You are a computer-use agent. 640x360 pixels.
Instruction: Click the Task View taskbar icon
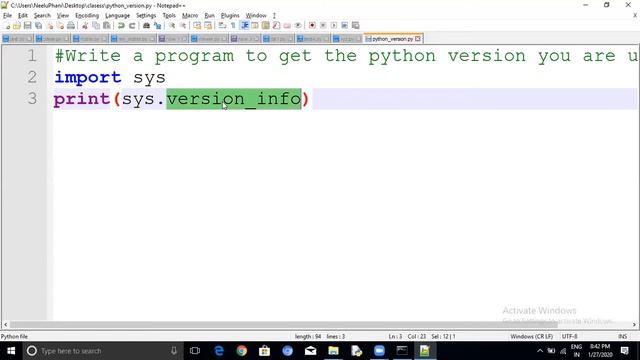coord(195,351)
